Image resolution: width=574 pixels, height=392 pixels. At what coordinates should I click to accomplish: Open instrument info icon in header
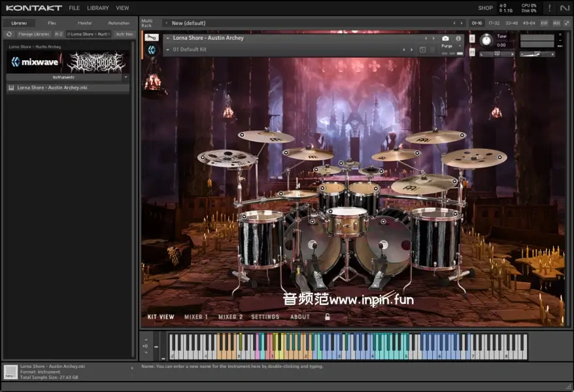click(x=458, y=39)
